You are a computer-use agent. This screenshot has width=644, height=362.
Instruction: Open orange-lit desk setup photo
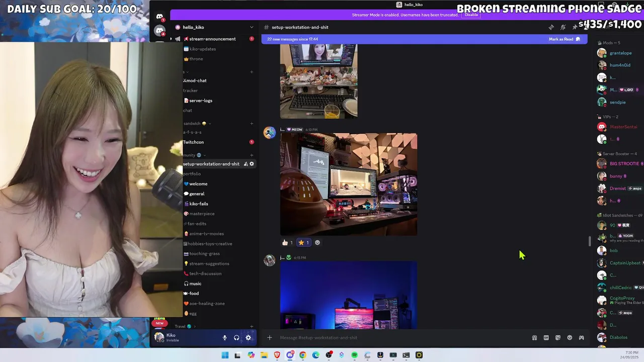point(349,185)
